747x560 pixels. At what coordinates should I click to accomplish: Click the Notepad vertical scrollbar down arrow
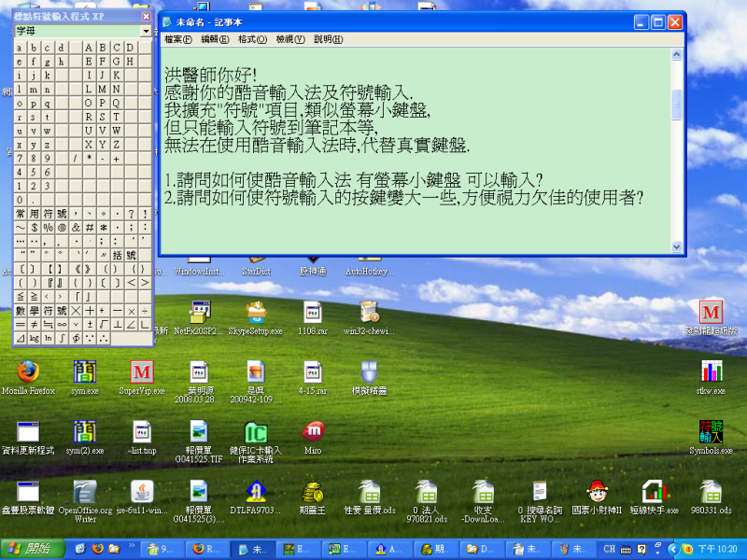coord(677,246)
